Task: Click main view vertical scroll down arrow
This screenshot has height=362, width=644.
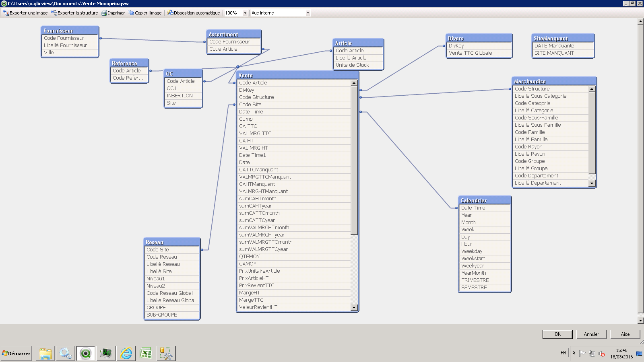Action: point(640,321)
